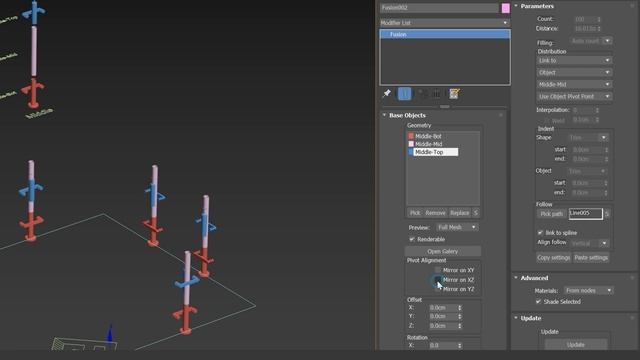
Task: Enable Mirror on XY checkbox
Action: click(438, 270)
